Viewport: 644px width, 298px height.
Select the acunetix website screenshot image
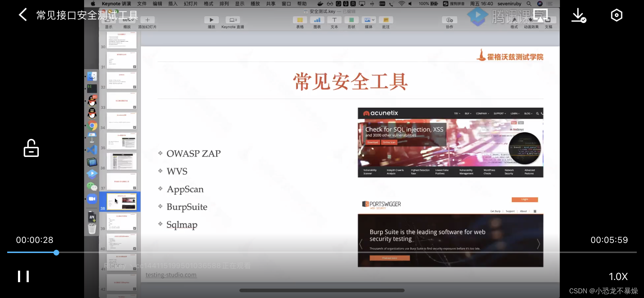point(450,143)
